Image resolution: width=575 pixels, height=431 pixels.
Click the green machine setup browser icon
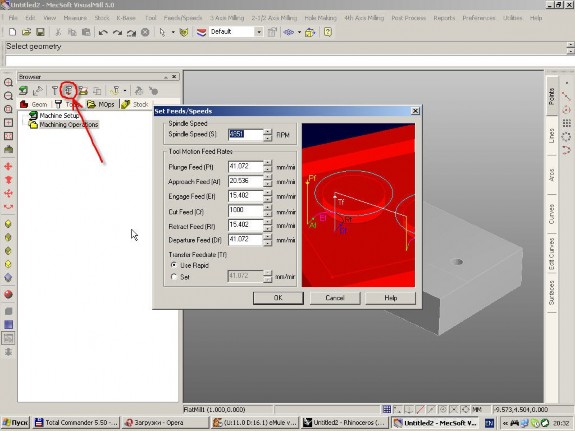(23, 90)
